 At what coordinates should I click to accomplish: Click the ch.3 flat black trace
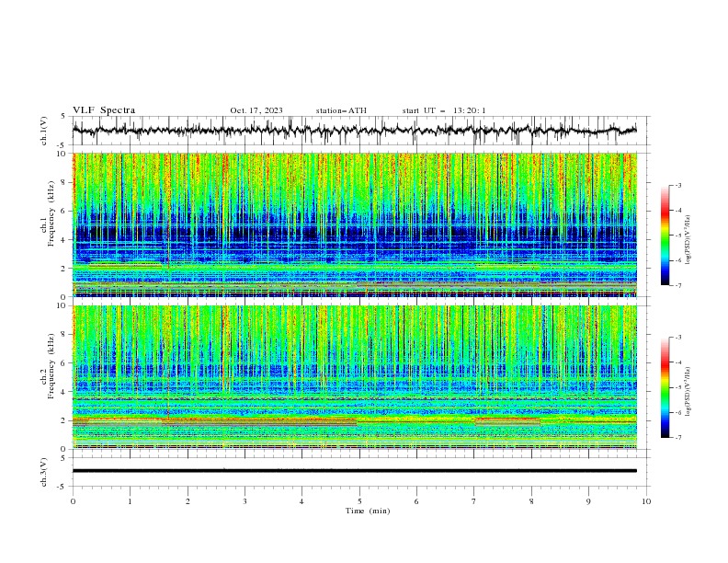[354, 471]
